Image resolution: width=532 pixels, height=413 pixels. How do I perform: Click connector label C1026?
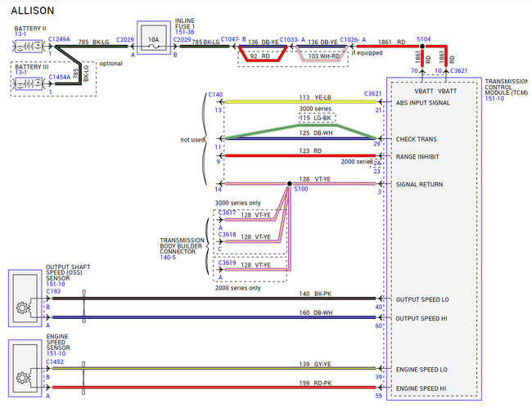click(349, 40)
